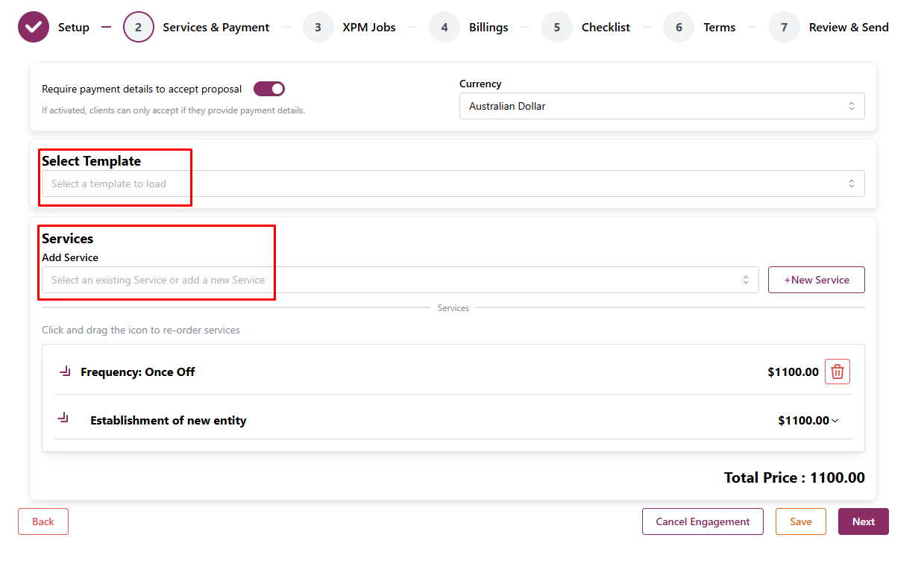The width and height of the screenshot is (924, 567).
Task: Expand the Establishment of new entity price chevron
Action: [x=835, y=421]
